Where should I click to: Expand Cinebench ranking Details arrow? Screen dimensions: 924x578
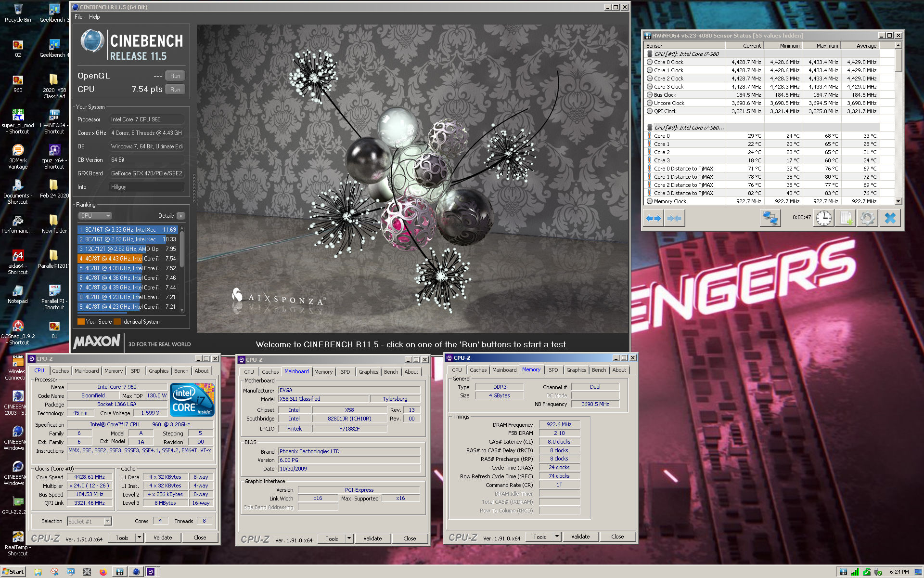(x=181, y=216)
